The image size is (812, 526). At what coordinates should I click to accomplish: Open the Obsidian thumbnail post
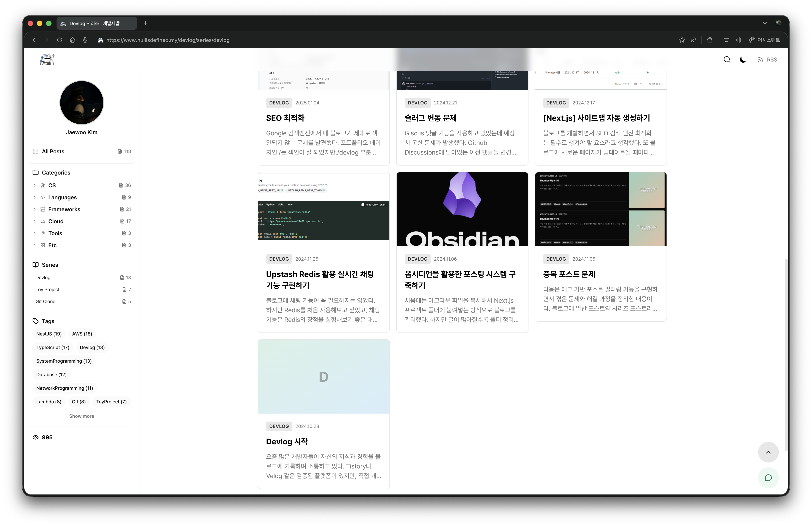462,209
